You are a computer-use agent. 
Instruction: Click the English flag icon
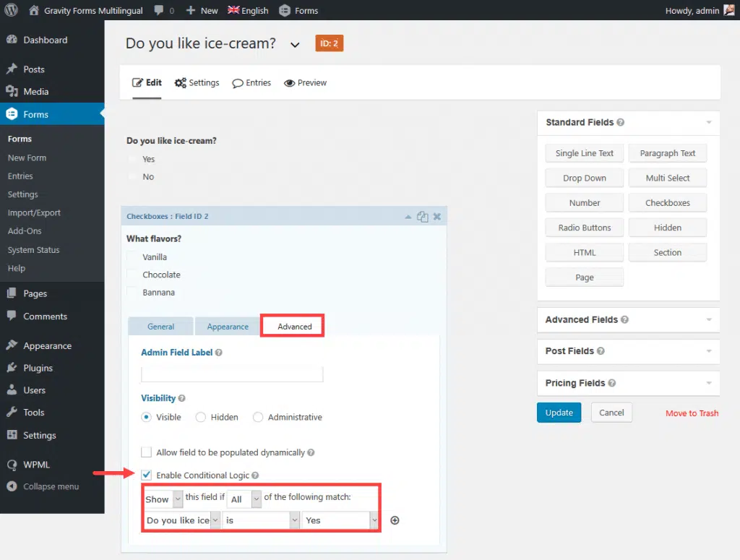[233, 10]
